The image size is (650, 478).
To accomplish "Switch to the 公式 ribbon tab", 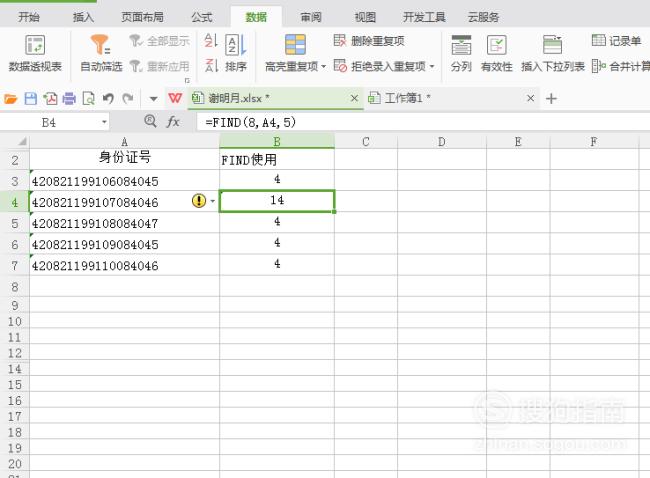I will click(202, 17).
